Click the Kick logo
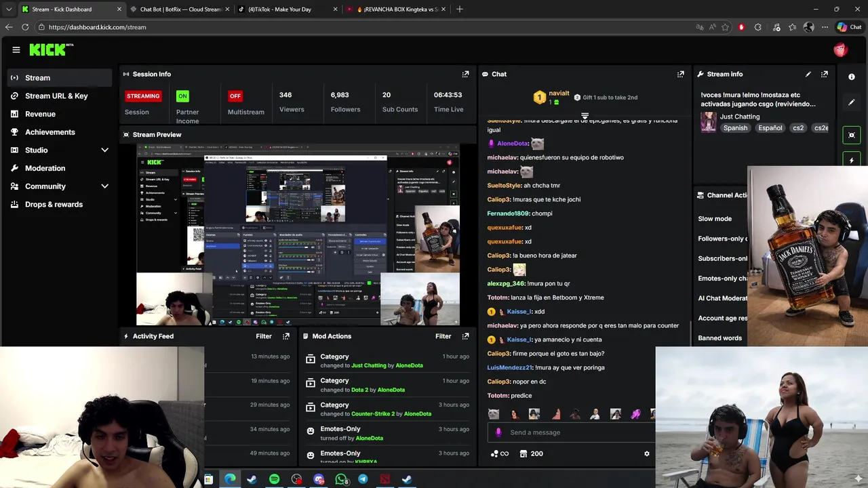The image size is (868, 488). coord(51,49)
